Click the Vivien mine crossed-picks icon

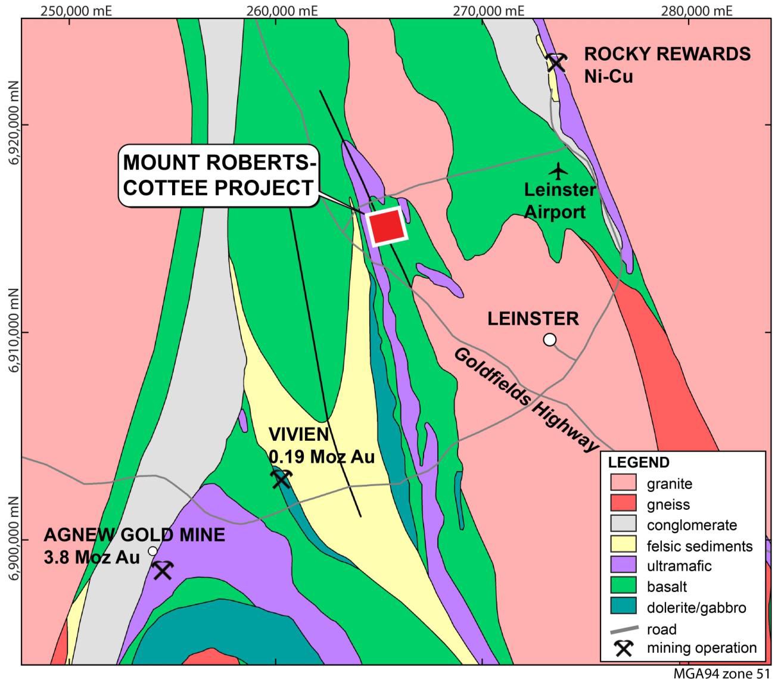281,478
